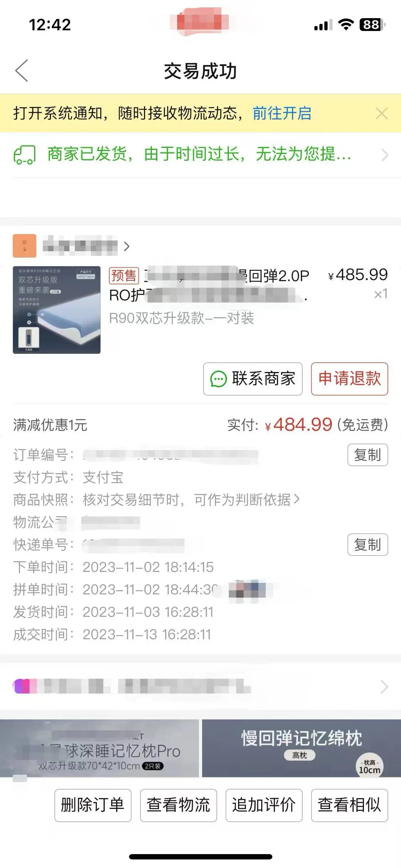The width and height of the screenshot is (401, 868).
Task: Tap the 查看物流 logistics button
Action: [178, 805]
